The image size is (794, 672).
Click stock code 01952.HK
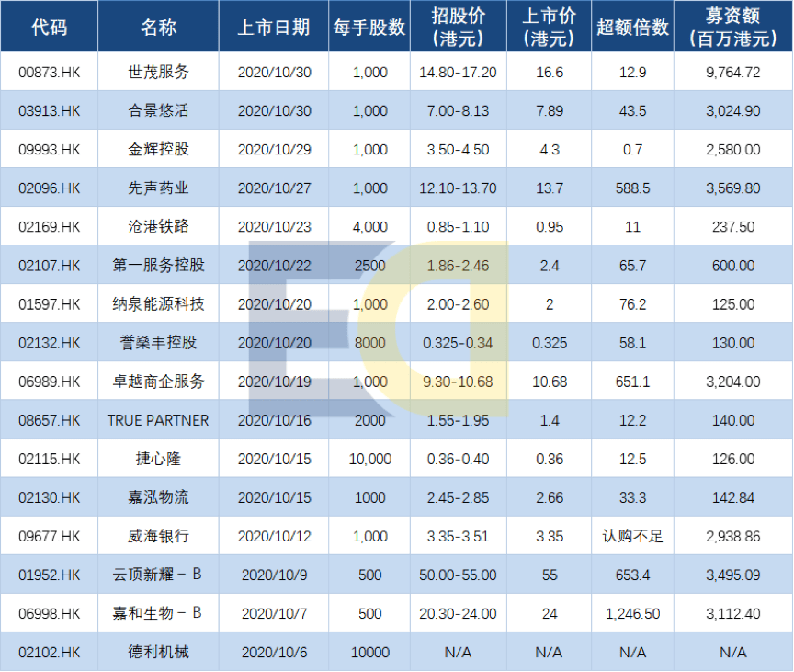pyautogui.click(x=49, y=575)
